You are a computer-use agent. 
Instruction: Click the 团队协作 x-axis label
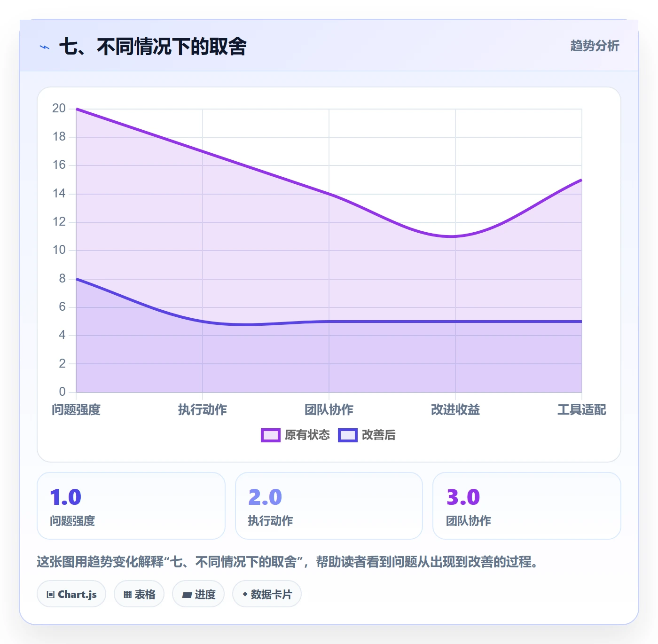pyautogui.click(x=329, y=410)
